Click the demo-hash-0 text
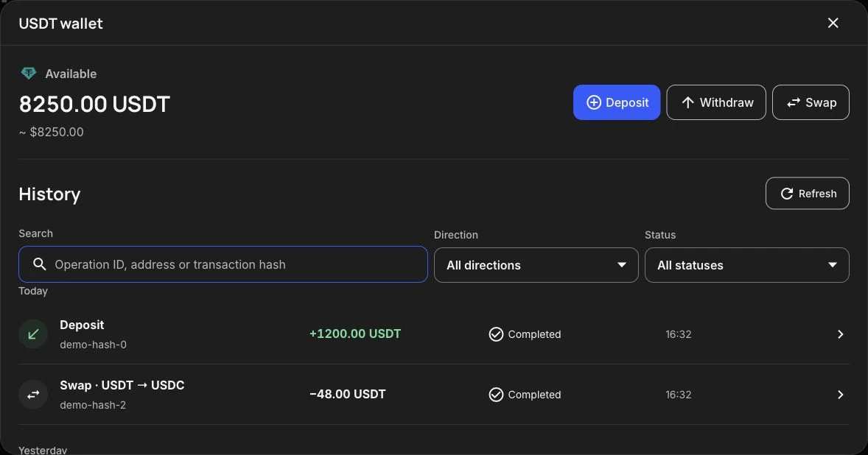 pos(93,345)
